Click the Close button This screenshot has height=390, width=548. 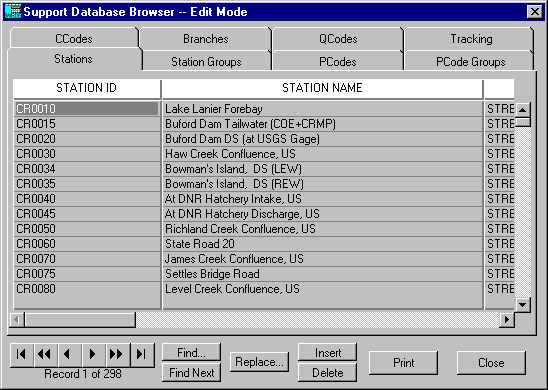pos(491,363)
